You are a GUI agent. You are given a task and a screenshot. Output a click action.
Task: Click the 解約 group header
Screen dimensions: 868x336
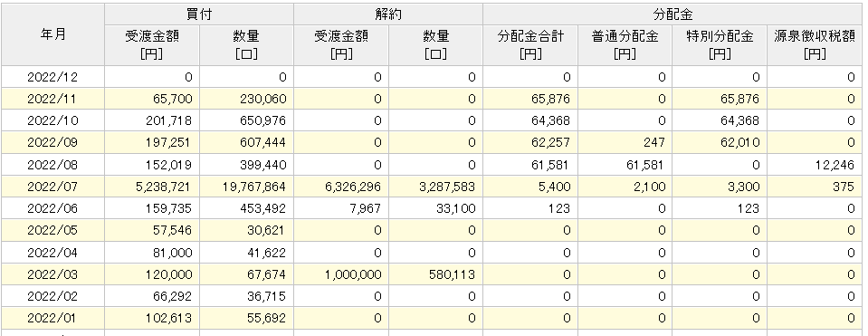click(388, 14)
